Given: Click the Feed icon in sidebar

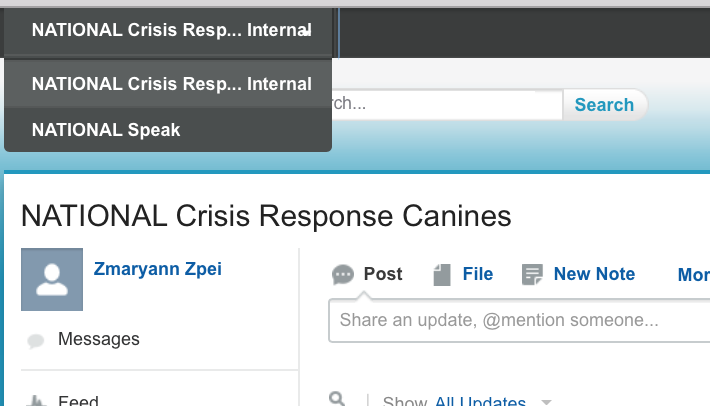Looking at the screenshot, I should pyautogui.click(x=36, y=402).
